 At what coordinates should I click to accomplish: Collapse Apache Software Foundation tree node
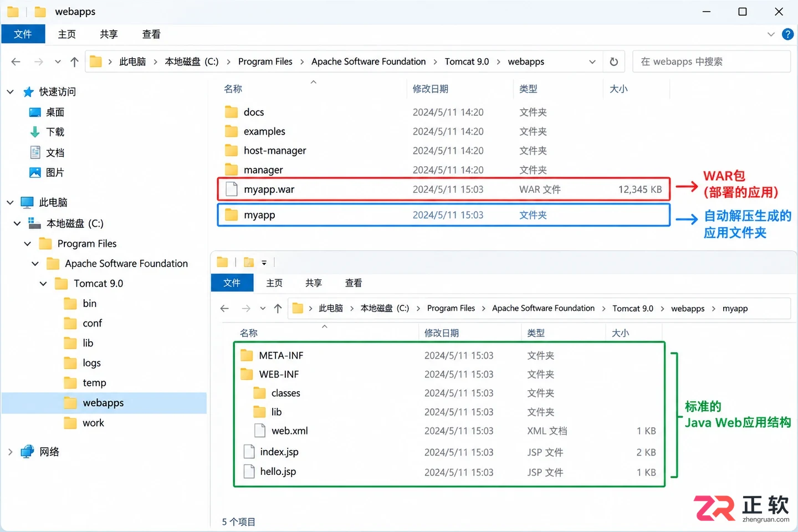[x=35, y=263]
